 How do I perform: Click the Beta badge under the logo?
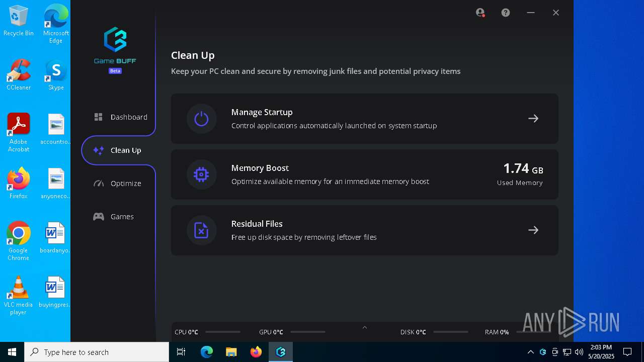coord(115,71)
